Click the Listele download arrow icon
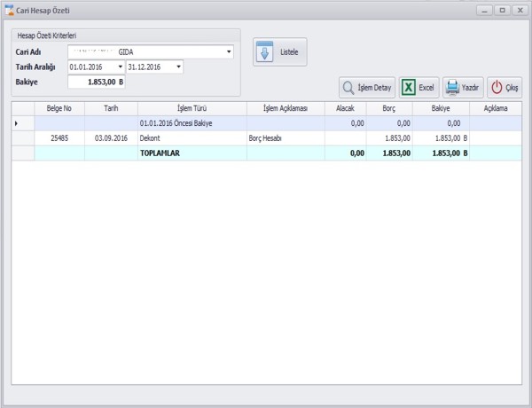The image size is (532, 408). click(264, 51)
